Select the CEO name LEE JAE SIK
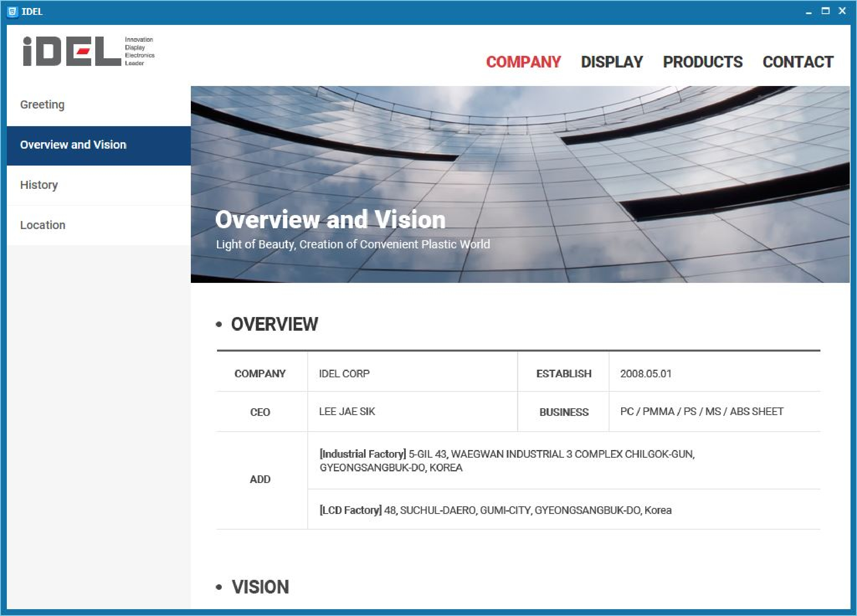 pyautogui.click(x=347, y=411)
